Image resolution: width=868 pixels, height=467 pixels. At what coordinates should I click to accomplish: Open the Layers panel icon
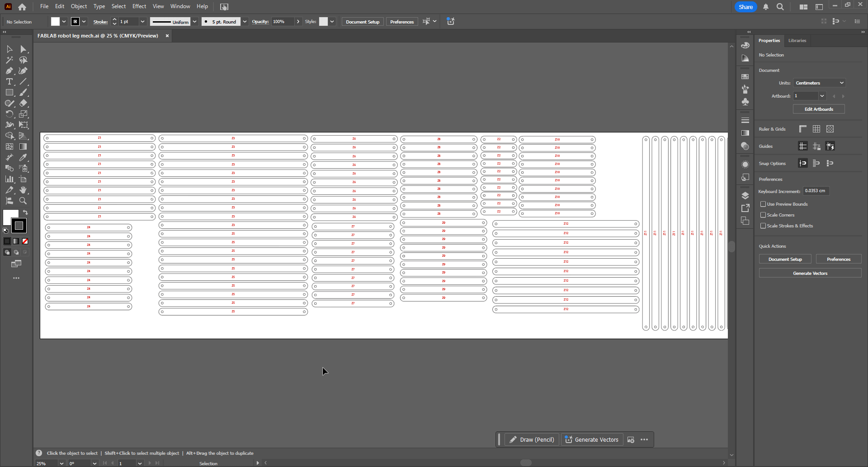point(745,195)
